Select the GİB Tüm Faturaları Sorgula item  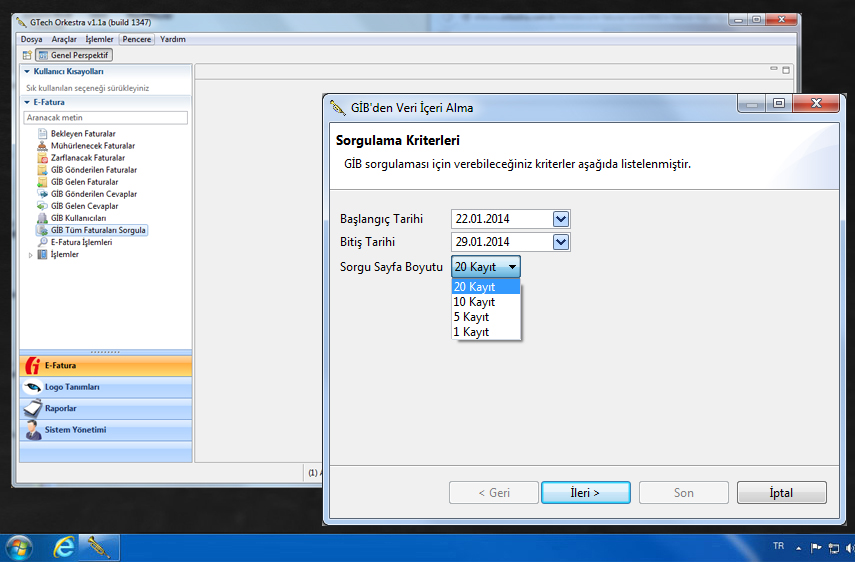click(x=92, y=230)
